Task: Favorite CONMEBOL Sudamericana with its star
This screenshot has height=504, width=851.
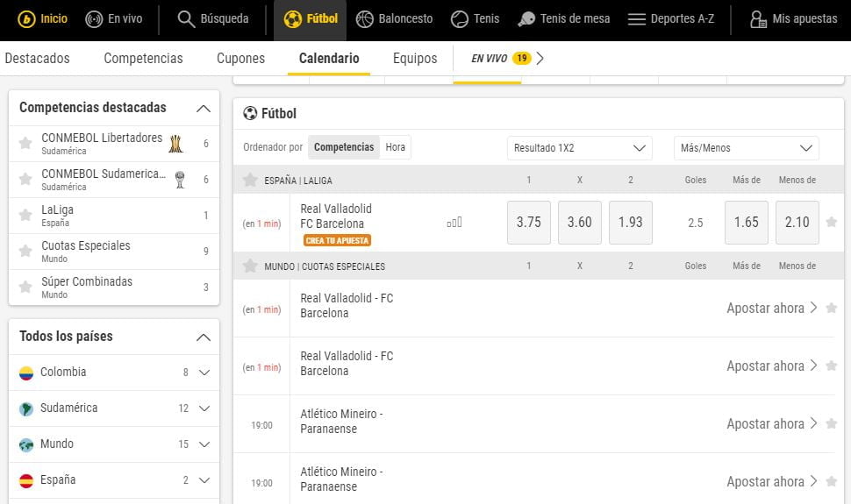Action: coord(25,179)
